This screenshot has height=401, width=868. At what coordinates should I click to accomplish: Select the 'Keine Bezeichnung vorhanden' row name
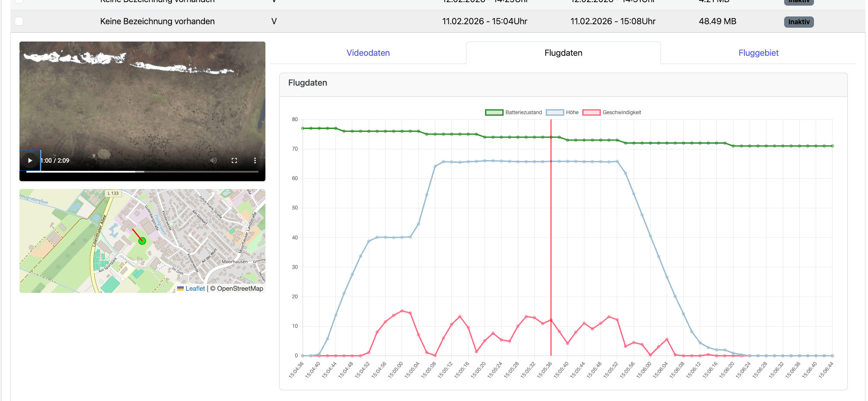157,21
